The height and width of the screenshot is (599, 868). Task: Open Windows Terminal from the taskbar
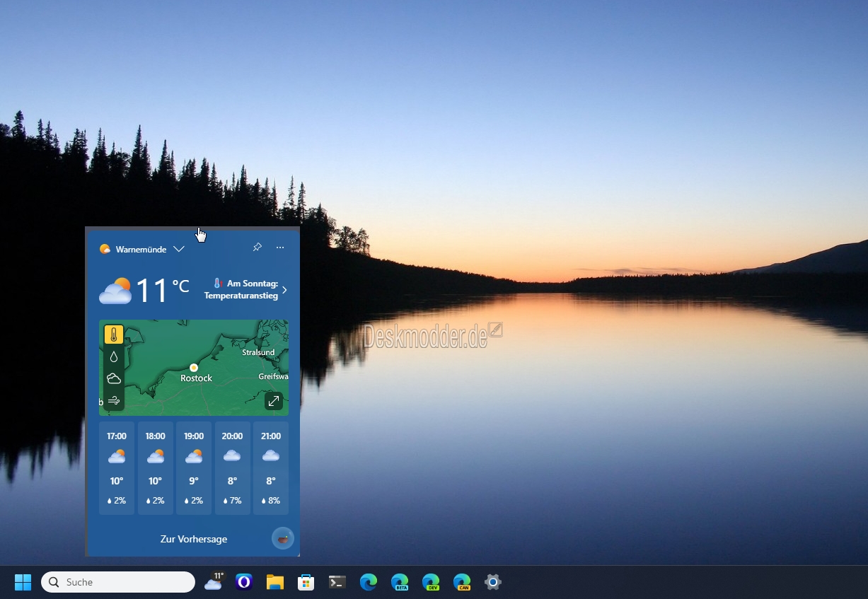pyautogui.click(x=337, y=582)
